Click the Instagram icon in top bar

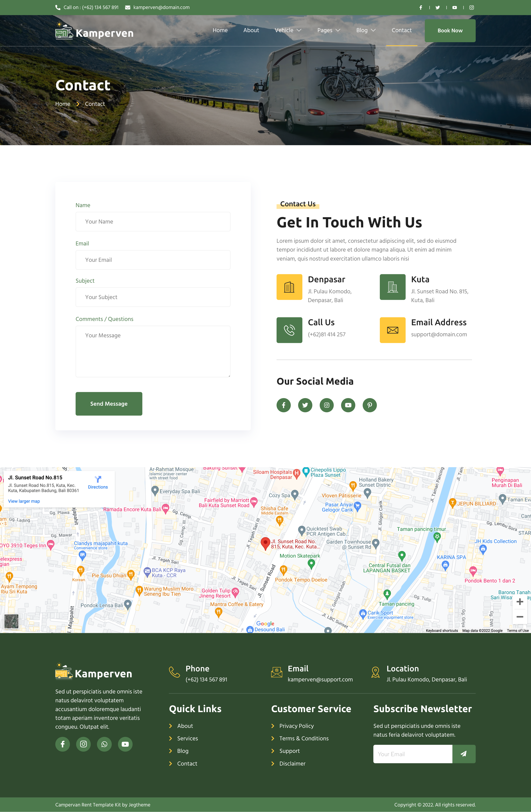[x=472, y=8]
